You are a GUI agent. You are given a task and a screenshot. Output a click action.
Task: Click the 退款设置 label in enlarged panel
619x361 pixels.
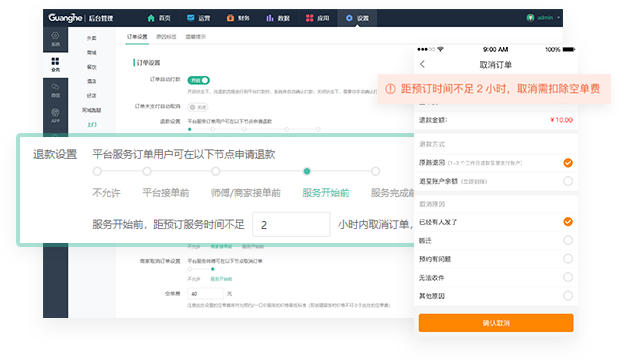coord(55,154)
